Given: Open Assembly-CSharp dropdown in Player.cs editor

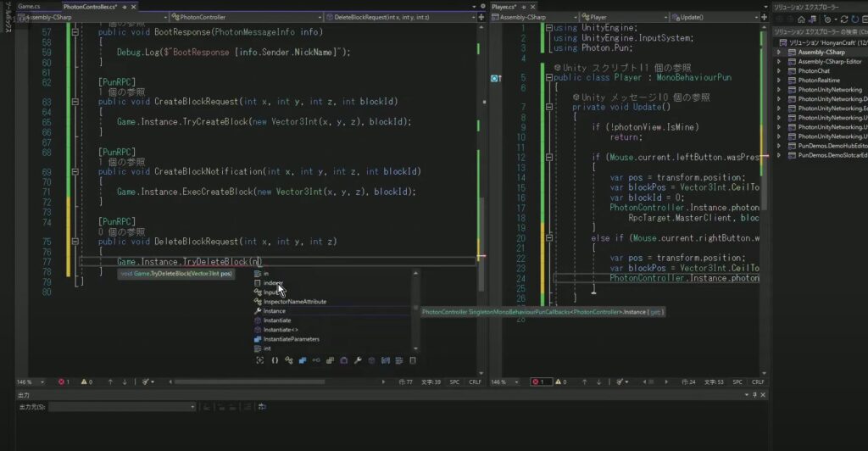Looking at the screenshot, I should (x=535, y=17).
